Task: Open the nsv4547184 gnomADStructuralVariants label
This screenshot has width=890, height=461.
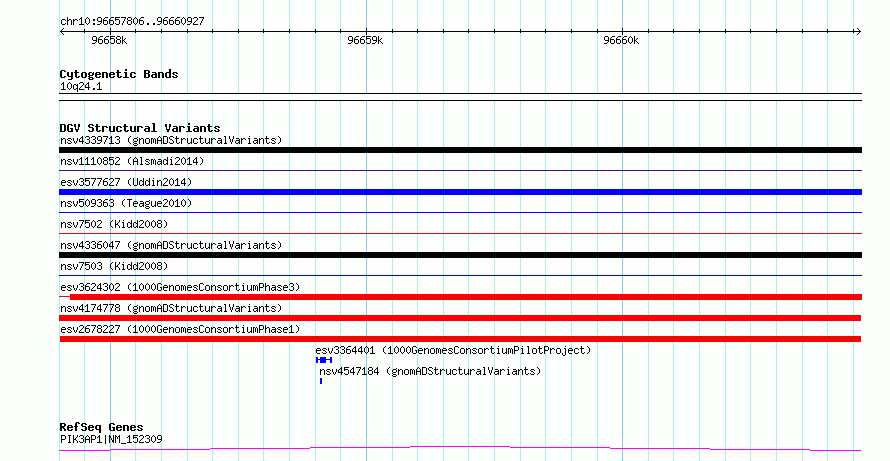Action: pos(430,371)
